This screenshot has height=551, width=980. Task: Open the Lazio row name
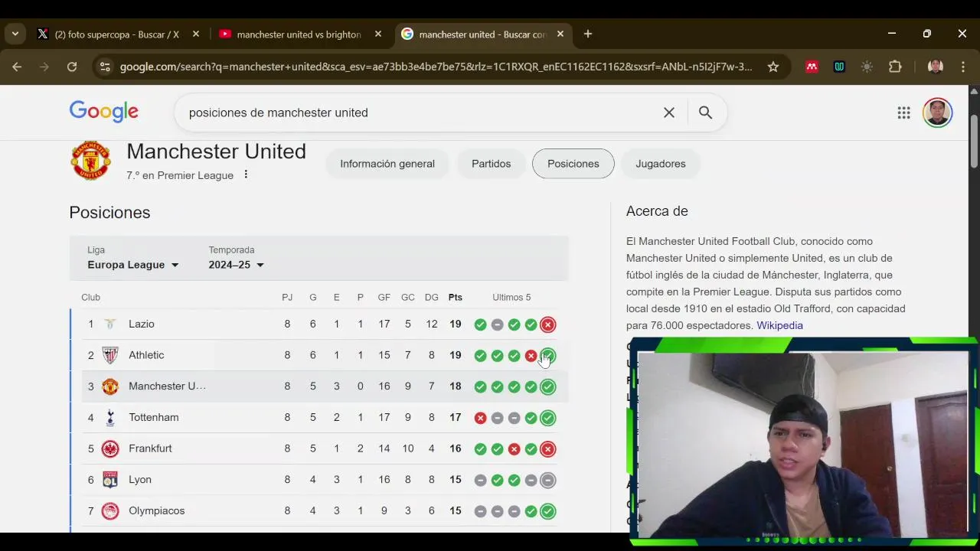(x=142, y=324)
